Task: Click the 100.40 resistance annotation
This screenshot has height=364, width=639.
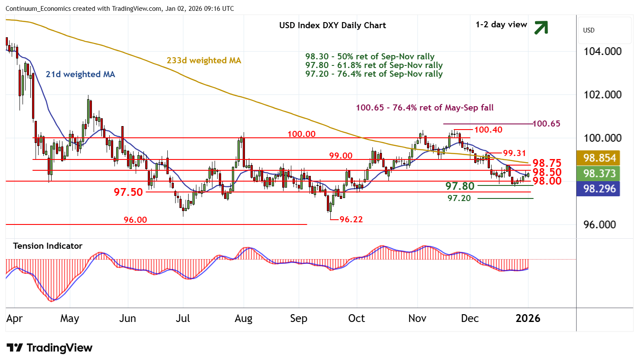Action: point(488,130)
